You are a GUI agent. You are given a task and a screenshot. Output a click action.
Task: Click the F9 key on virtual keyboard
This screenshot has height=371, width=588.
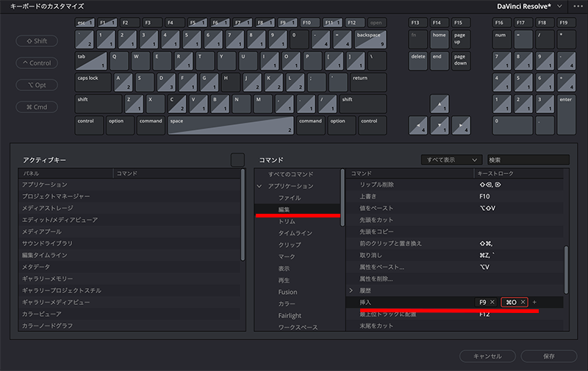point(287,23)
